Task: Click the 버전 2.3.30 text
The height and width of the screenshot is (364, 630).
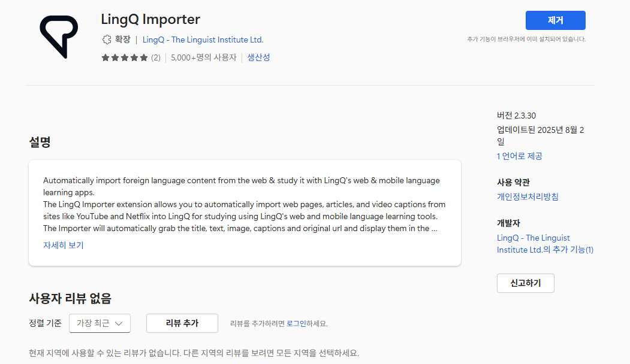Action: 516,116
